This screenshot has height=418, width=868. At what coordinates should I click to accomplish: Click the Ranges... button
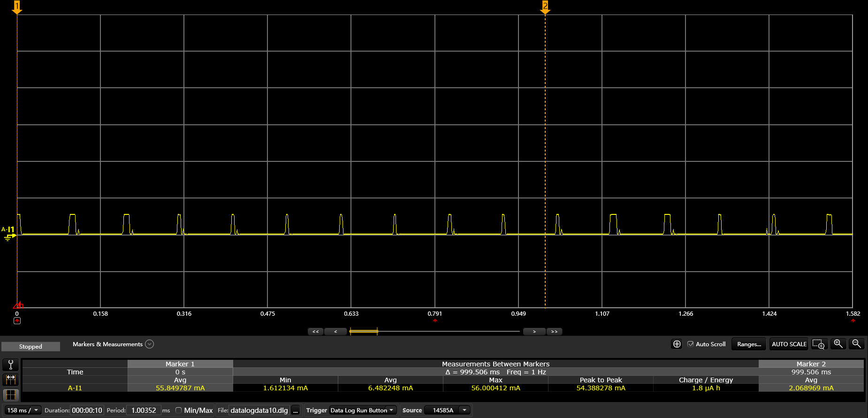click(x=749, y=344)
